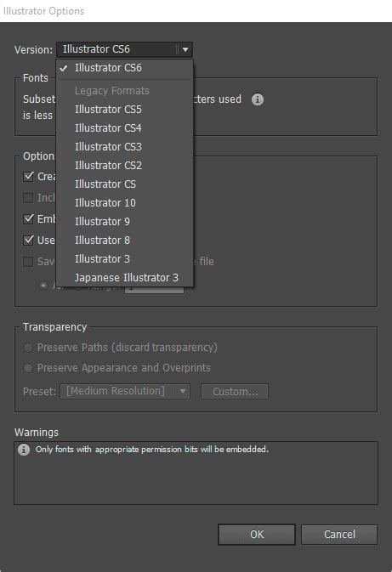Choose Illustrator 3 version

(124, 258)
